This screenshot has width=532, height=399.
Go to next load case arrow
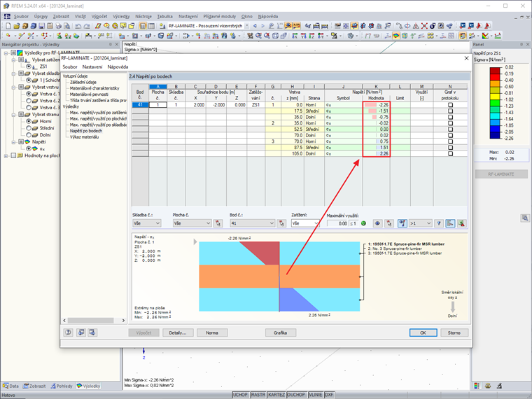point(262,26)
